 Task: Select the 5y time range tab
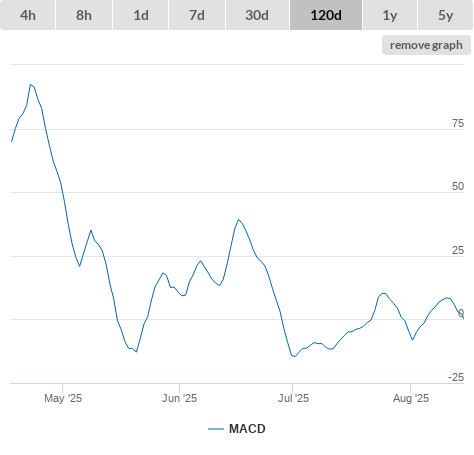(x=445, y=15)
